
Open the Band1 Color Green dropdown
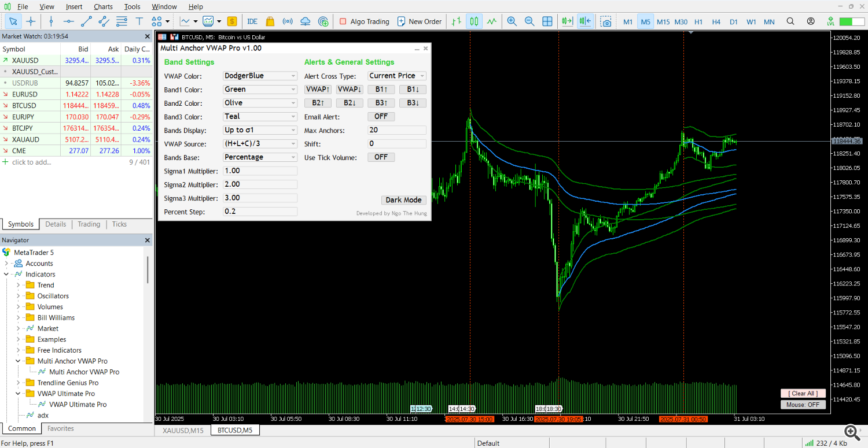pyautogui.click(x=260, y=90)
